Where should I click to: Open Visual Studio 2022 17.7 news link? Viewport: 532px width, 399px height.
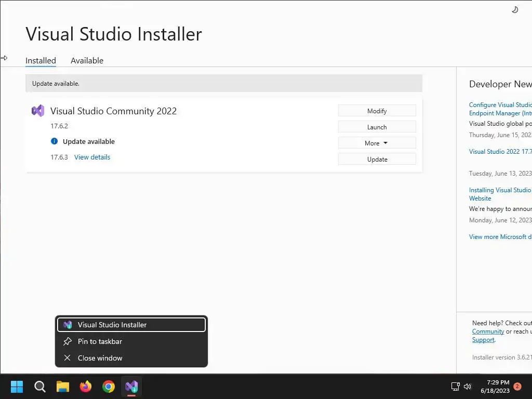(500, 152)
